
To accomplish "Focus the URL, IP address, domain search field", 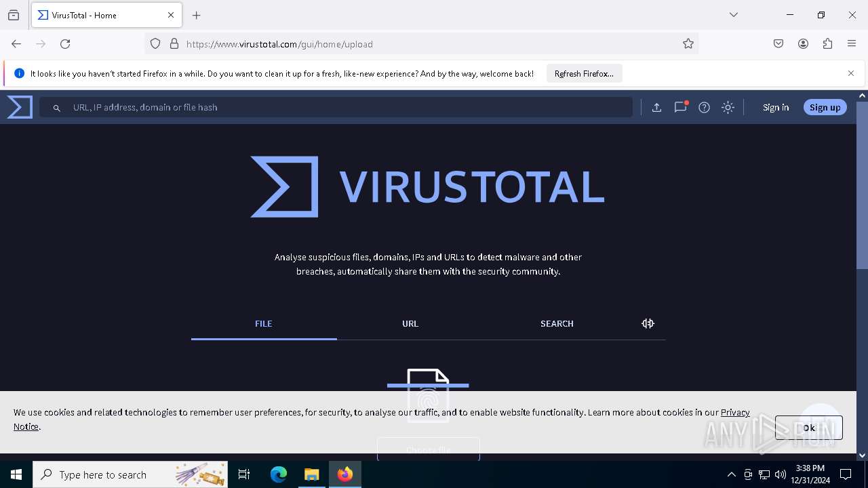I will [336, 107].
